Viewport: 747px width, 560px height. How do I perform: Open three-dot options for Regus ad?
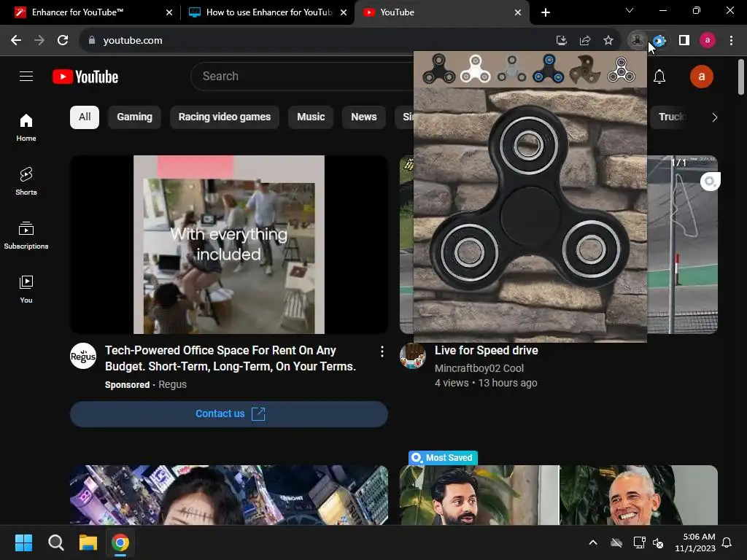pyautogui.click(x=382, y=352)
